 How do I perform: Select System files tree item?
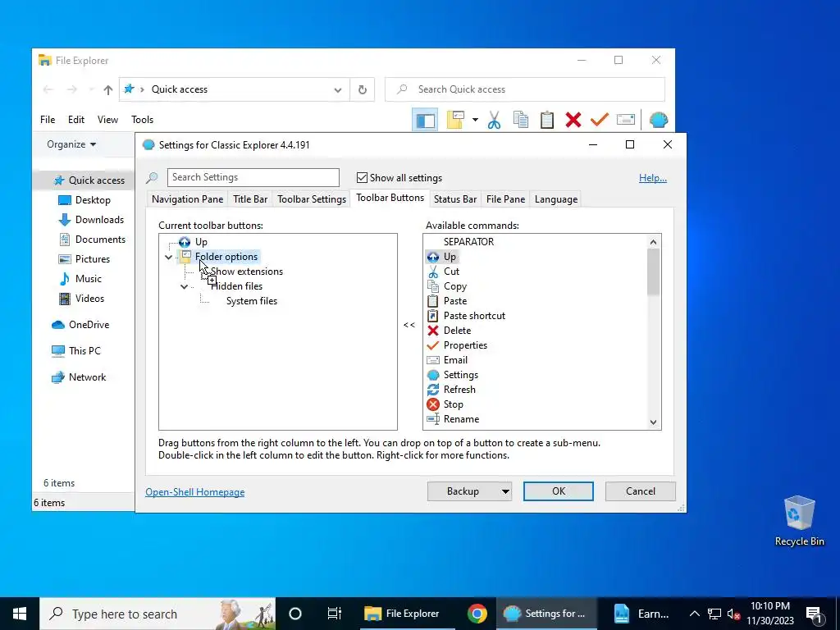click(252, 301)
